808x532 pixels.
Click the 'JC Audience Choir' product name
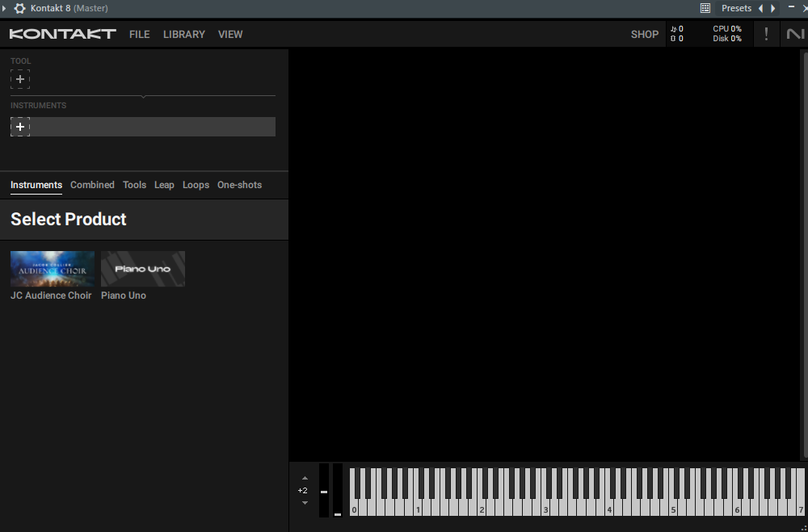(51, 295)
